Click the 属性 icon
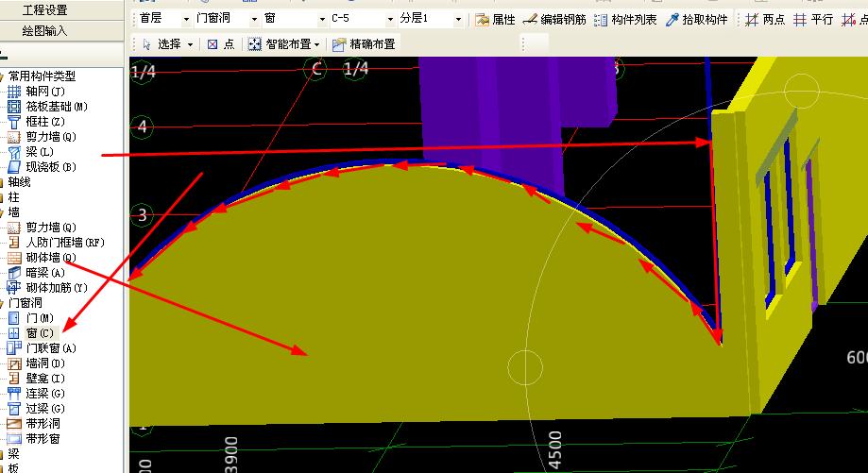Viewport: 868px width, 473px height. point(482,20)
